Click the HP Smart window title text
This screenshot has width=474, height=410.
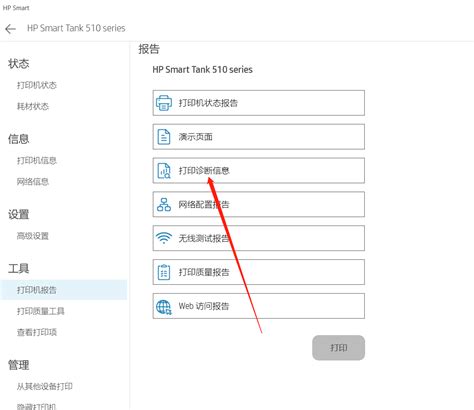click(16, 8)
